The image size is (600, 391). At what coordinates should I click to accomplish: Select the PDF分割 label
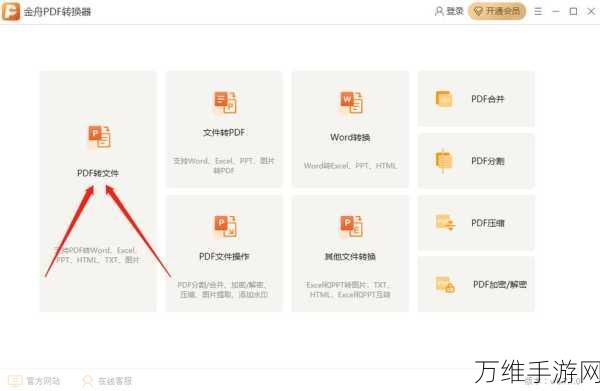(488, 161)
